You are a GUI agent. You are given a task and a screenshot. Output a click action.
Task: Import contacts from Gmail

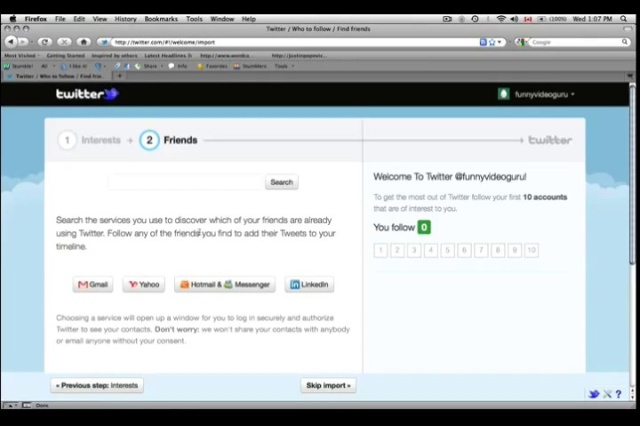point(93,284)
